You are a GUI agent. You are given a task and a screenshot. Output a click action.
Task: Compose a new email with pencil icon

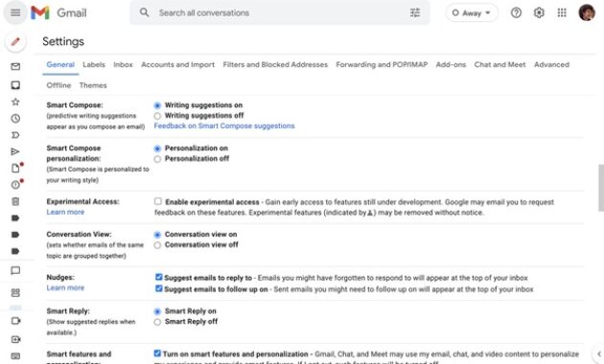pos(15,41)
